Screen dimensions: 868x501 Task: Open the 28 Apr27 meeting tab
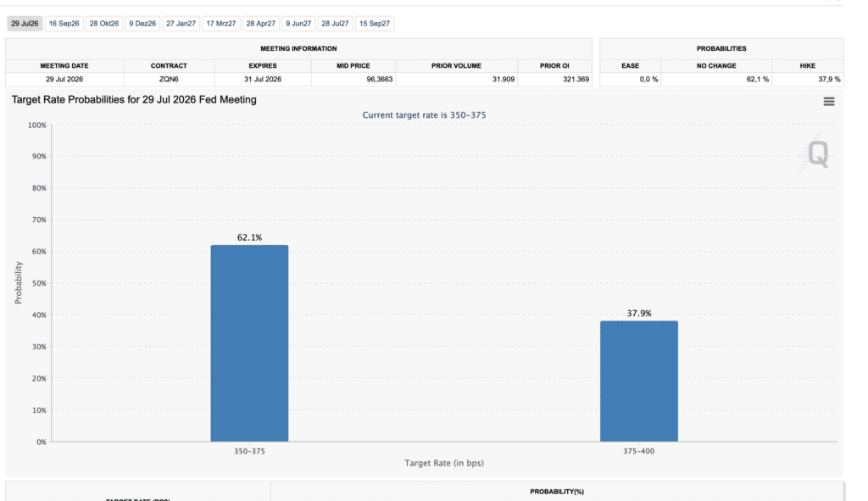tap(261, 24)
